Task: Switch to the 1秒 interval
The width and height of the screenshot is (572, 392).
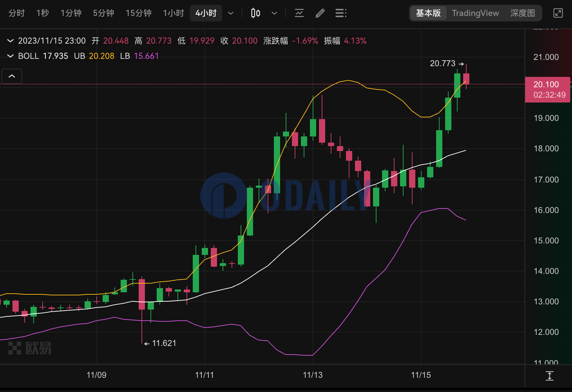Action: click(x=43, y=13)
